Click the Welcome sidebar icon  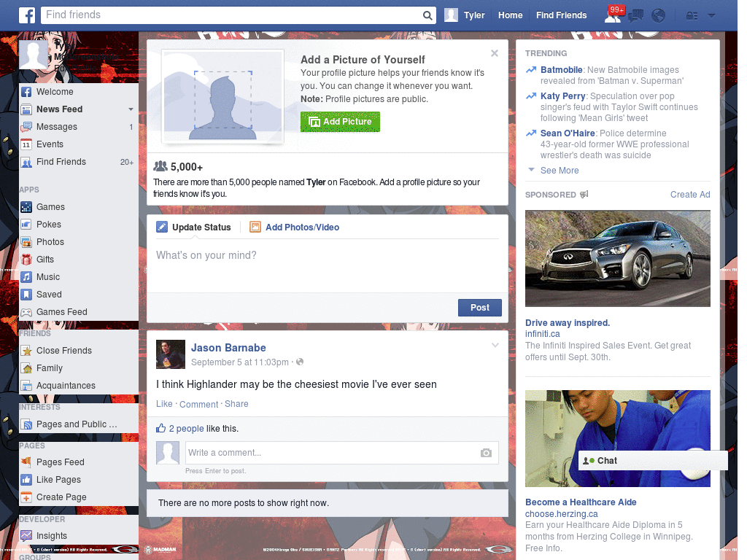[26, 92]
